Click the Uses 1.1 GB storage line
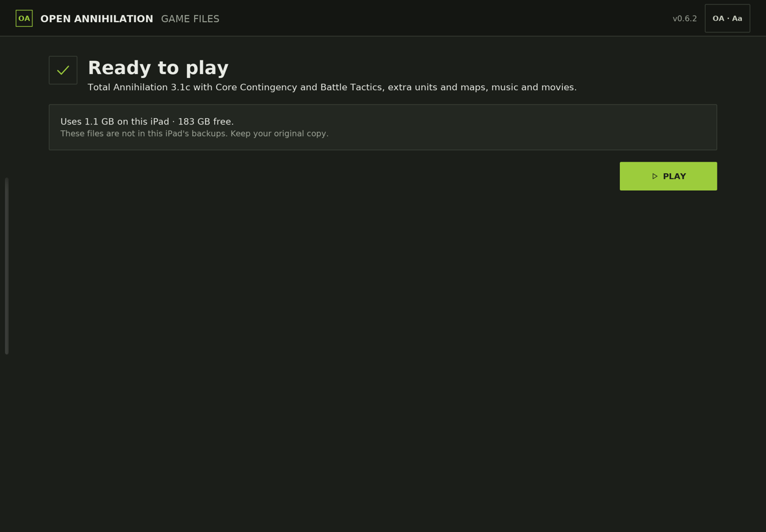766x532 pixels. point(147,121)
